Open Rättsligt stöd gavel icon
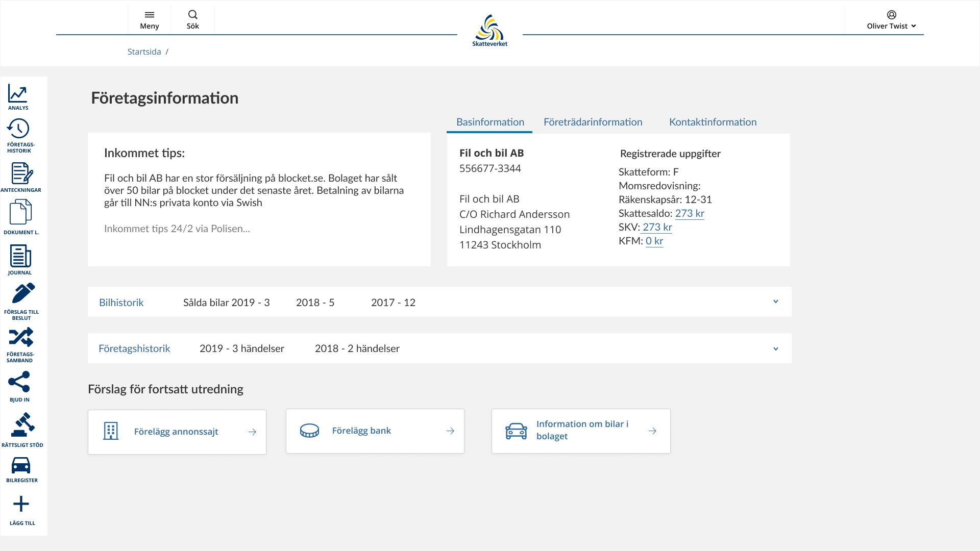 point(22,424)
